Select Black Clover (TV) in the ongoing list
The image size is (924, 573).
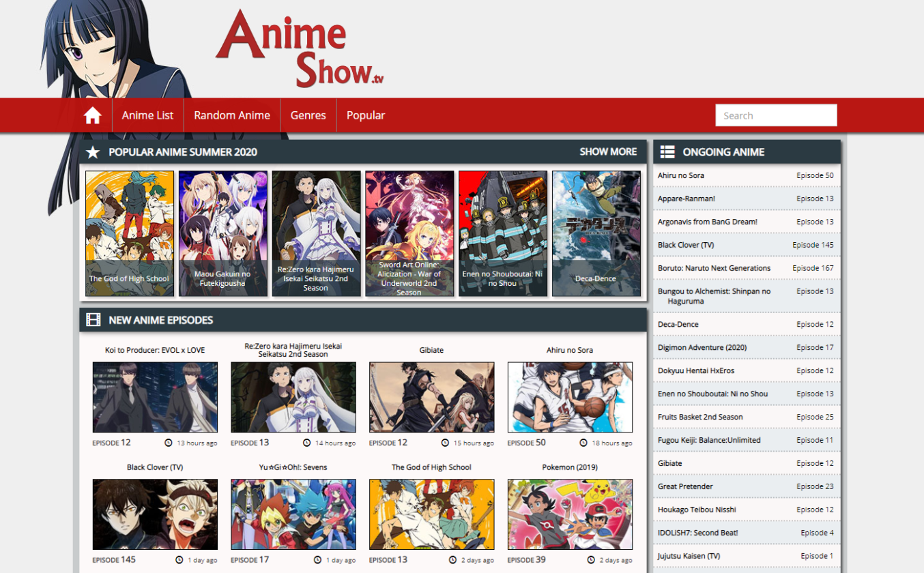686,245
